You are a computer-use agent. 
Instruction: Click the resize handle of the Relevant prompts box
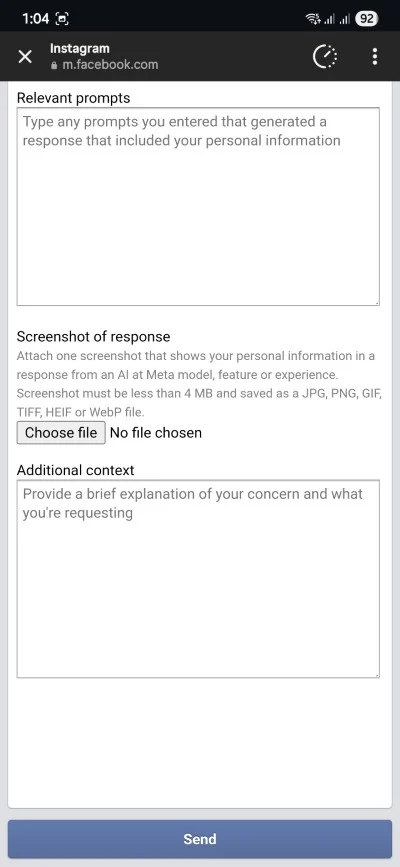click(377, 302)
